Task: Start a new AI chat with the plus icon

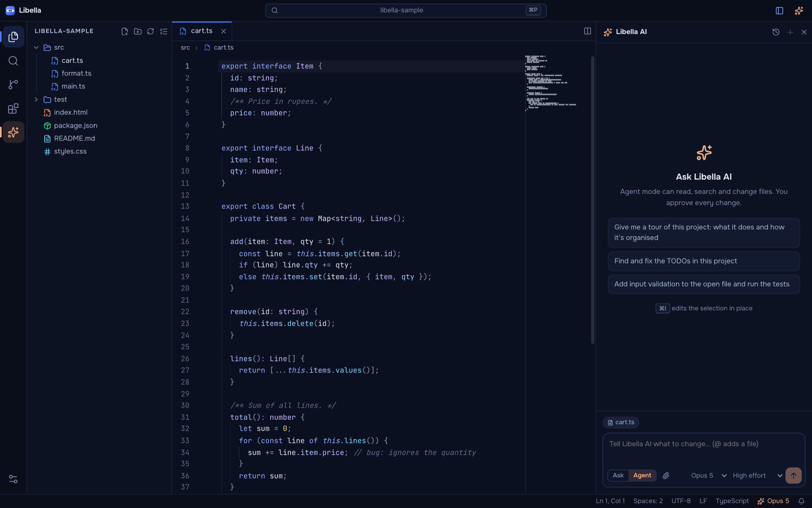Action: pyautogui.click(x=790, y=32)
